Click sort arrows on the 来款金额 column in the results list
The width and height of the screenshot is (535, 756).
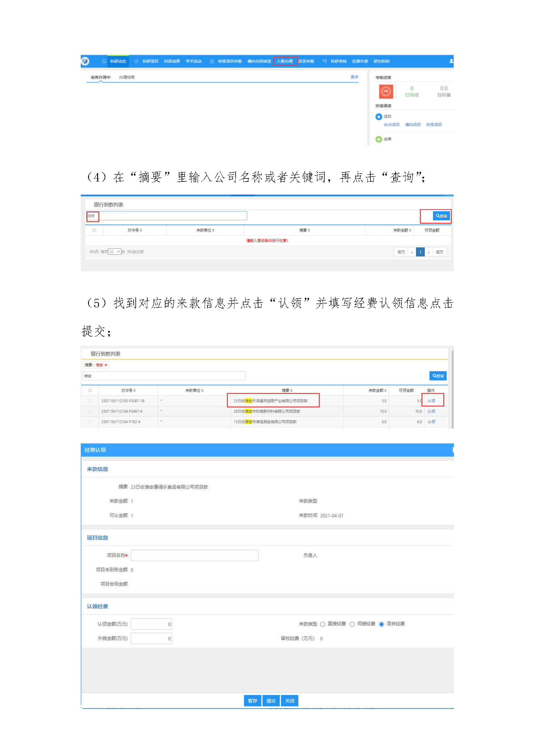pos(385,391)
